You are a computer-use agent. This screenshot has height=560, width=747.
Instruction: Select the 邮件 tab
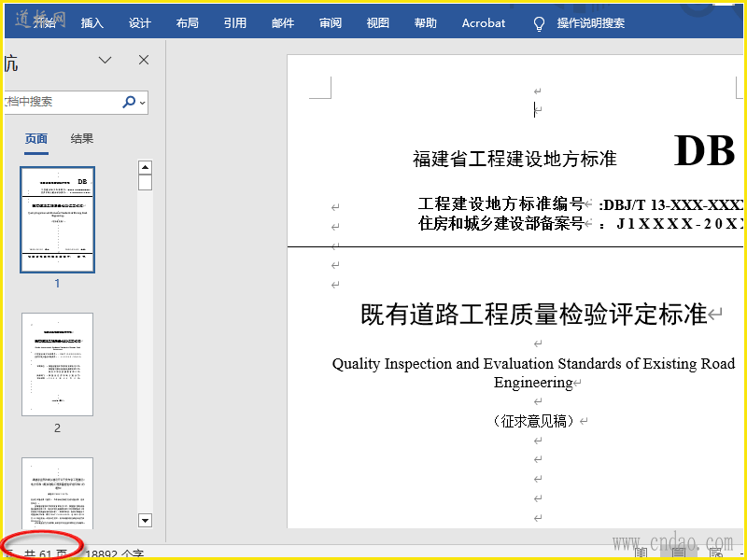[x=283, y=22]
